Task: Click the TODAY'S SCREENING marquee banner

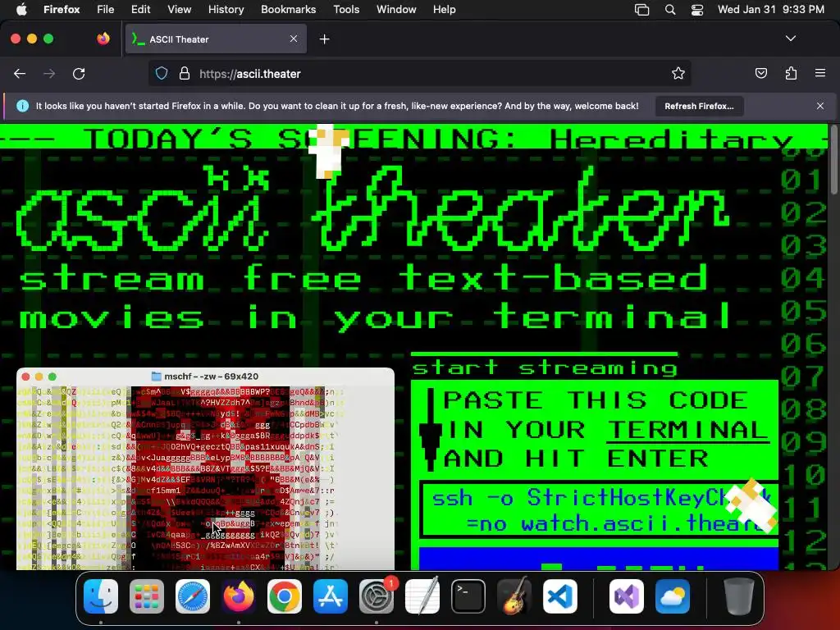Action: click(414, 137)
